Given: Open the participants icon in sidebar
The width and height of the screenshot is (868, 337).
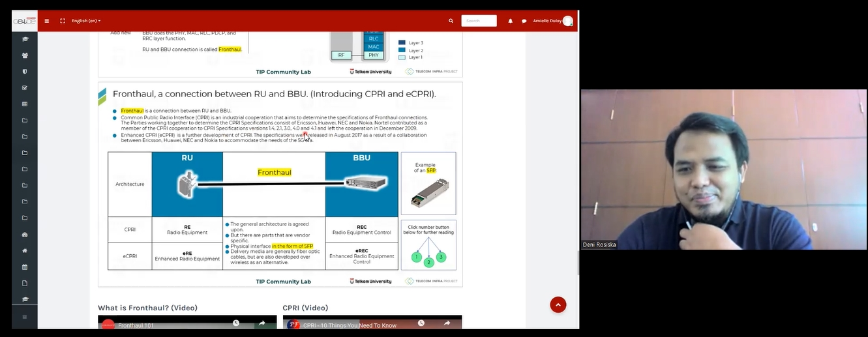Looking at the screenshot, I should [25, 55].
